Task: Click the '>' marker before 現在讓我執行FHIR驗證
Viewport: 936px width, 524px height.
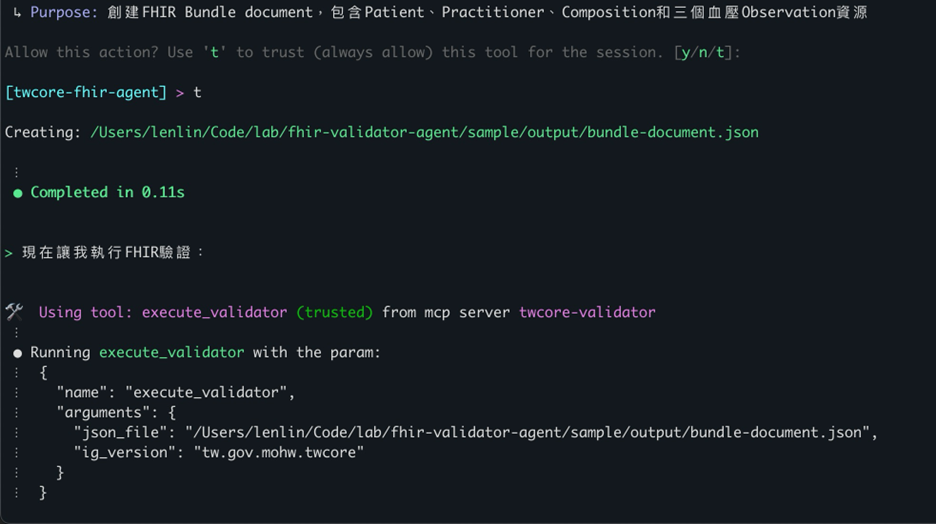Action: pos(9,253)
